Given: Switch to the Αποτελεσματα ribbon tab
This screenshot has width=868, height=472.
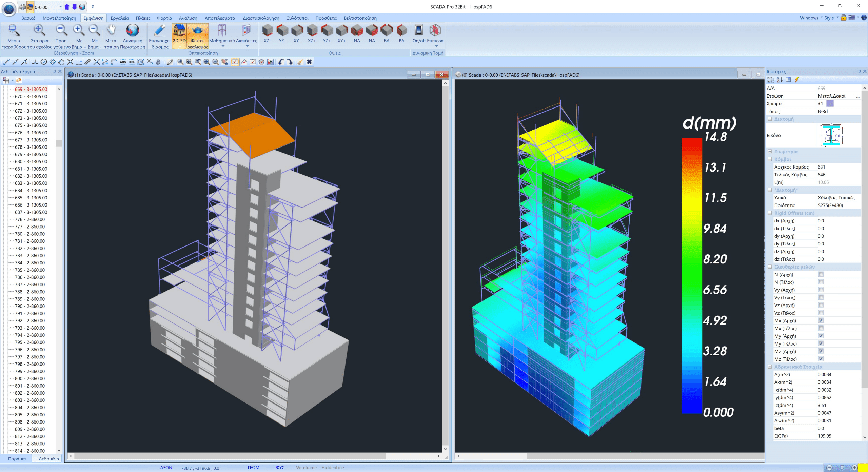Looking at the screenshot, I should pos(220,18).
